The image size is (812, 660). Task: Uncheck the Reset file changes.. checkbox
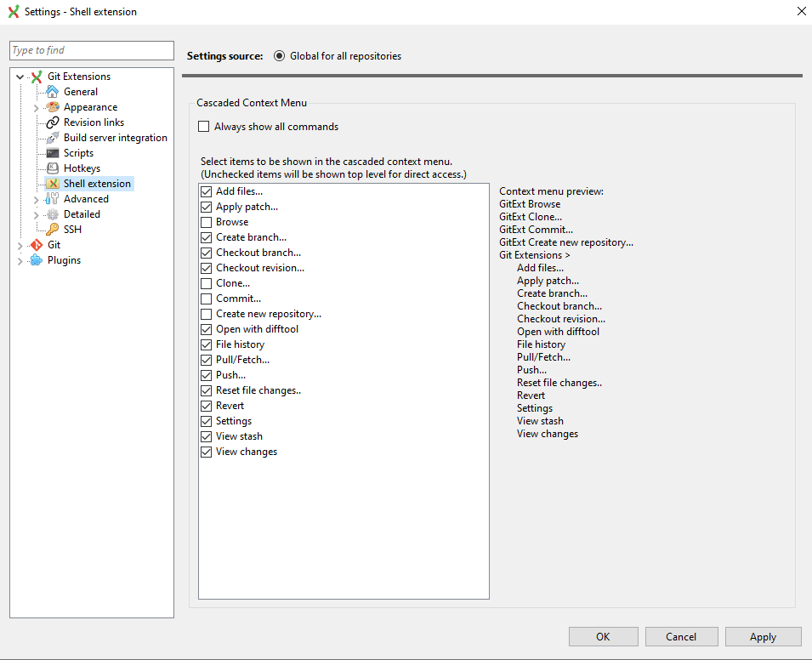coord(206,390)
